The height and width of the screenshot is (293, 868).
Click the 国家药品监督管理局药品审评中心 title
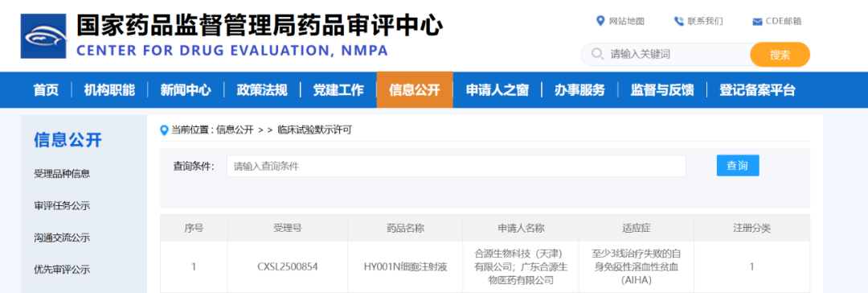pos(260,26)
